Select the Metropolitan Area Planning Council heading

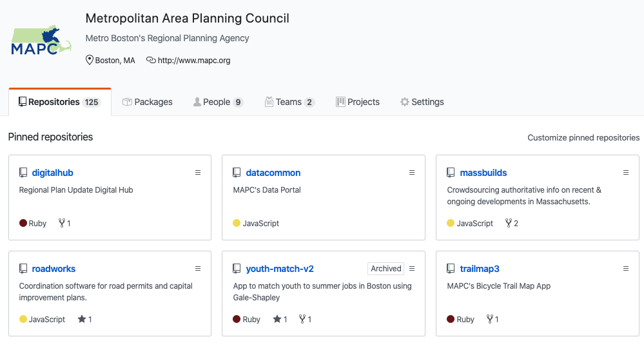[188, 19]
